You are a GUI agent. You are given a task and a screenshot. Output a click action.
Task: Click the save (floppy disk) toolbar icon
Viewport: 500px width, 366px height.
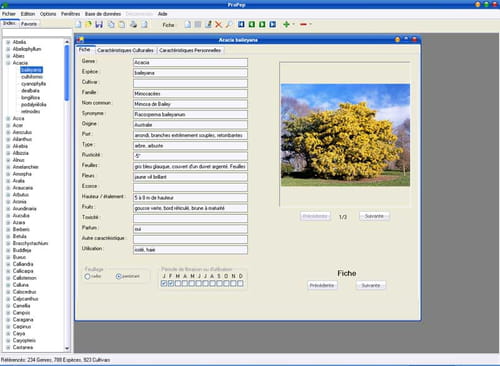(99, 24)
